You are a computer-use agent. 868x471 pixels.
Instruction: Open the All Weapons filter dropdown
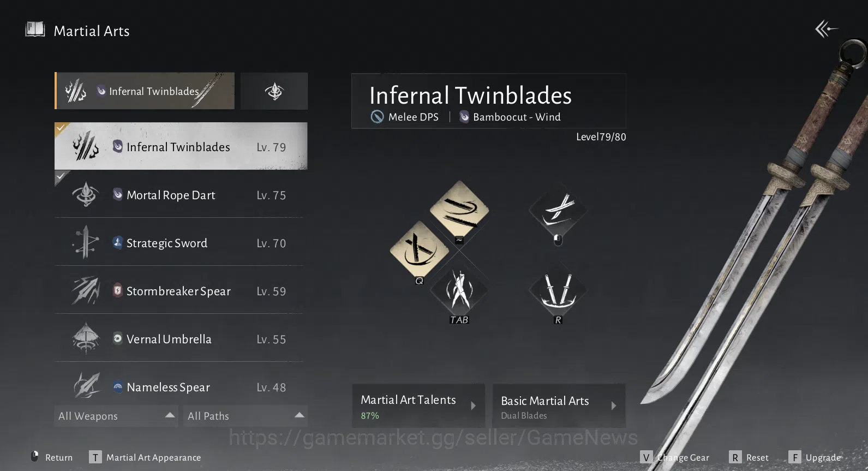click(x=116, y=416)
